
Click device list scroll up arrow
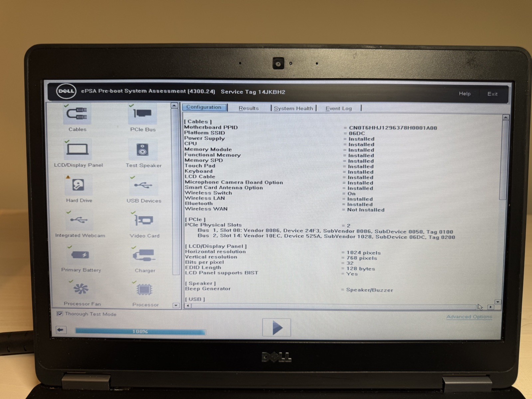tap(174, 105)
